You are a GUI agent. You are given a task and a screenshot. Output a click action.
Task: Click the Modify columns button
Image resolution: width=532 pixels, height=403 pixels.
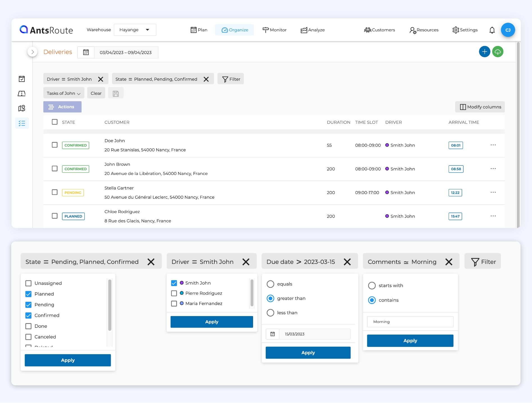pos(480,107)
